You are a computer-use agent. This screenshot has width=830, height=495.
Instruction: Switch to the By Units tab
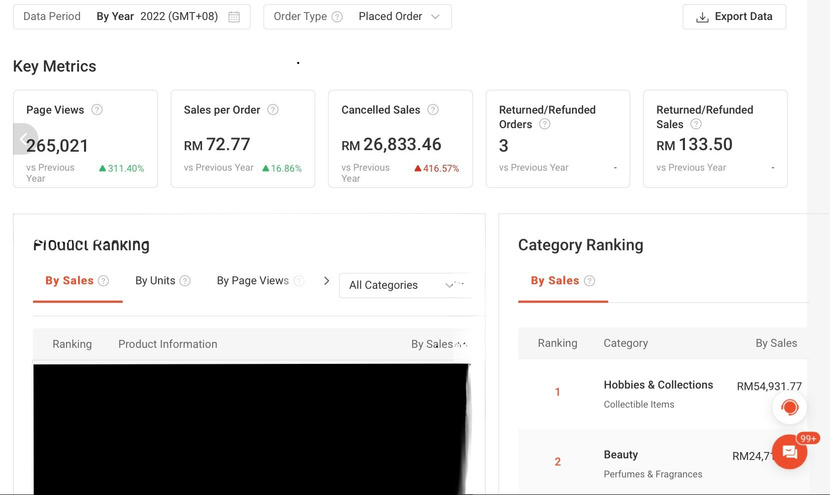tap(155, 281)
